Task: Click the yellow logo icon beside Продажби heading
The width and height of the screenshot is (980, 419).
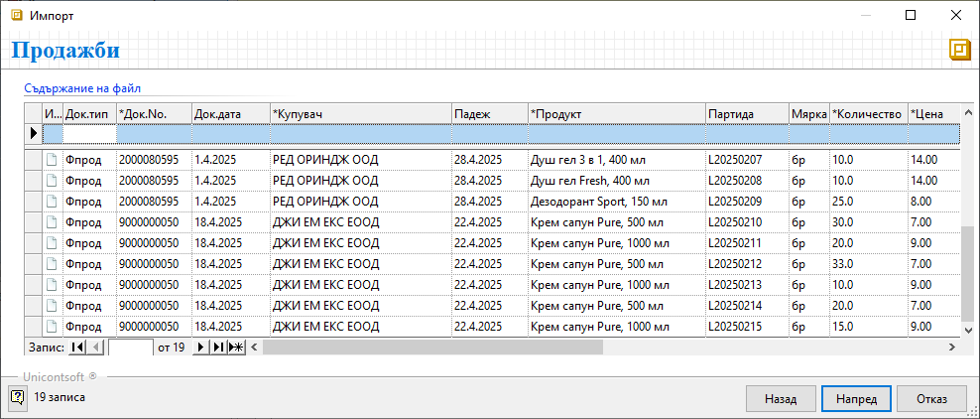Action: pyautogui.click(x=958, y=50)
